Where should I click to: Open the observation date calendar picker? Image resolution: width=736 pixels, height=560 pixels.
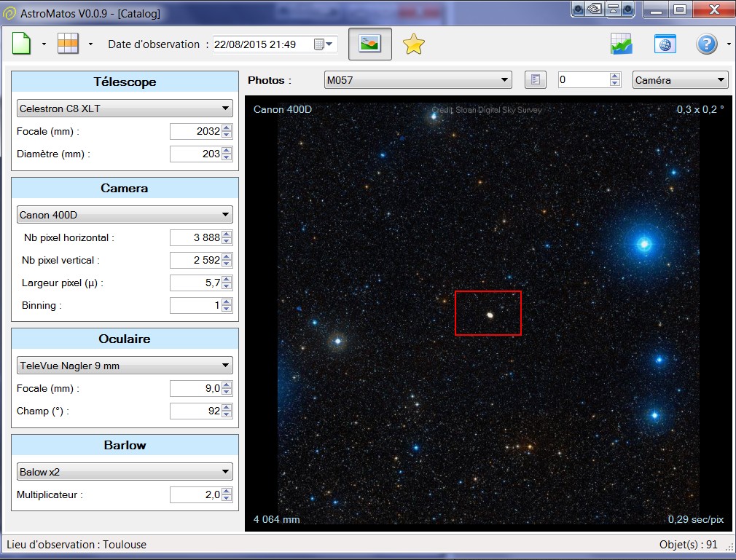(324, 44)
